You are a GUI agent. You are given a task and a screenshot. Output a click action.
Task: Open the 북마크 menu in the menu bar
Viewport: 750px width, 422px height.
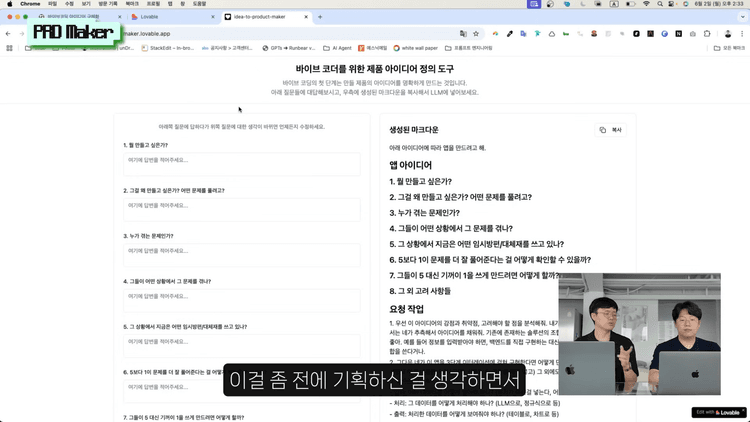click(132, 4)
